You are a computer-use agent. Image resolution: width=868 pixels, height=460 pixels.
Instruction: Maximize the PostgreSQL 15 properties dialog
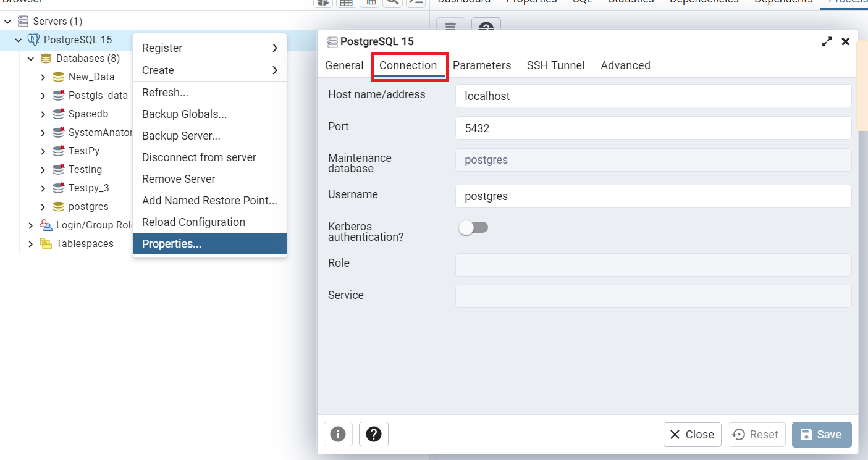click(827, 42)
